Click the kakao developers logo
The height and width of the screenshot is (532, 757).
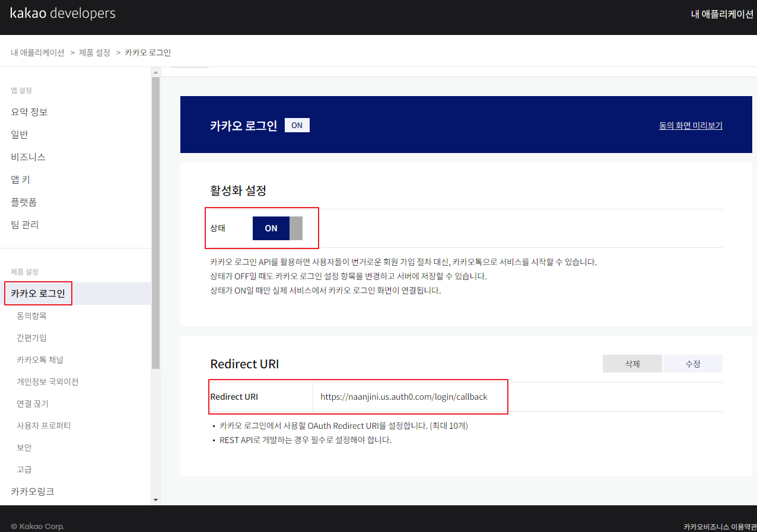coord(63,13)
